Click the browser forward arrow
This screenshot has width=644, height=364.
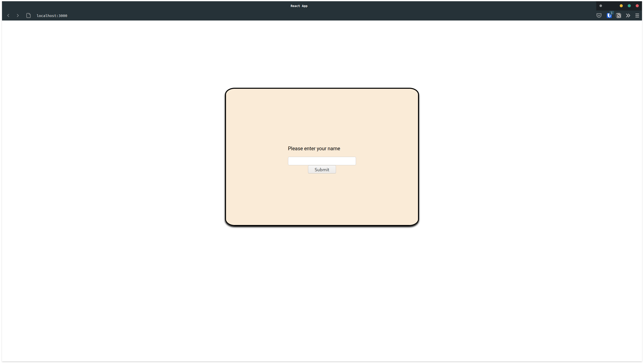click(18, 15)
